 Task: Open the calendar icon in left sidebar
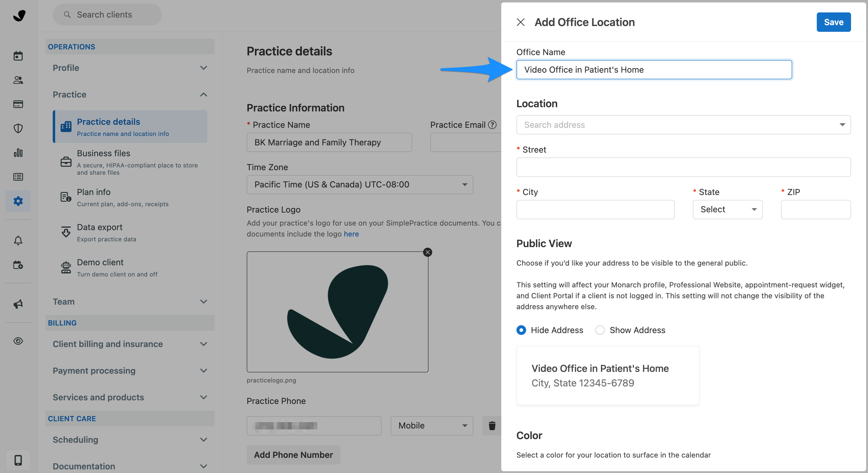pyautogui.click(x=18, y=56)
